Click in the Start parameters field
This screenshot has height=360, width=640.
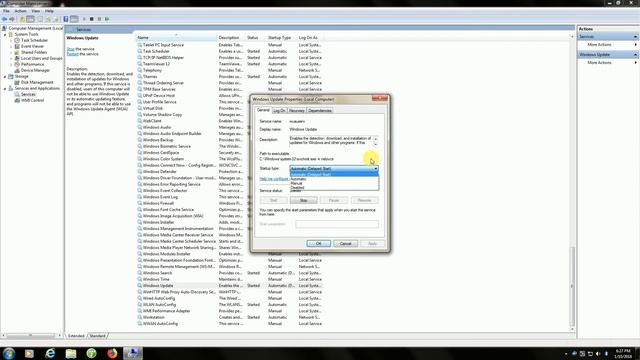click(x=337, y=224)
